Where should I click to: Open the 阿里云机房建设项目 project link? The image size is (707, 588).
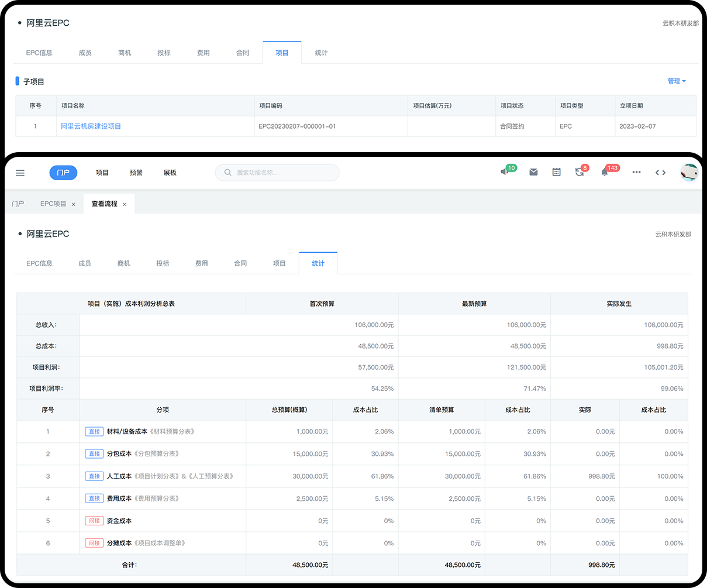(x=91, y=126)
